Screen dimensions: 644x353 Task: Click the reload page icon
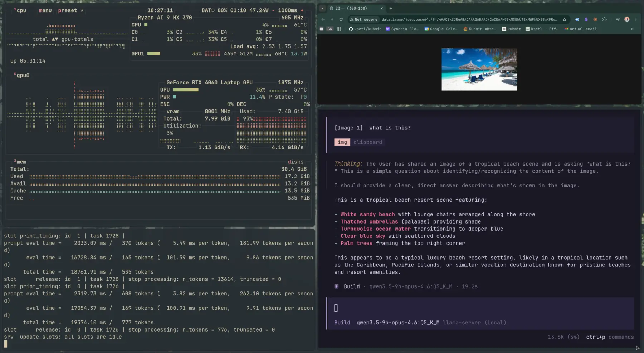tap(341, 19)
